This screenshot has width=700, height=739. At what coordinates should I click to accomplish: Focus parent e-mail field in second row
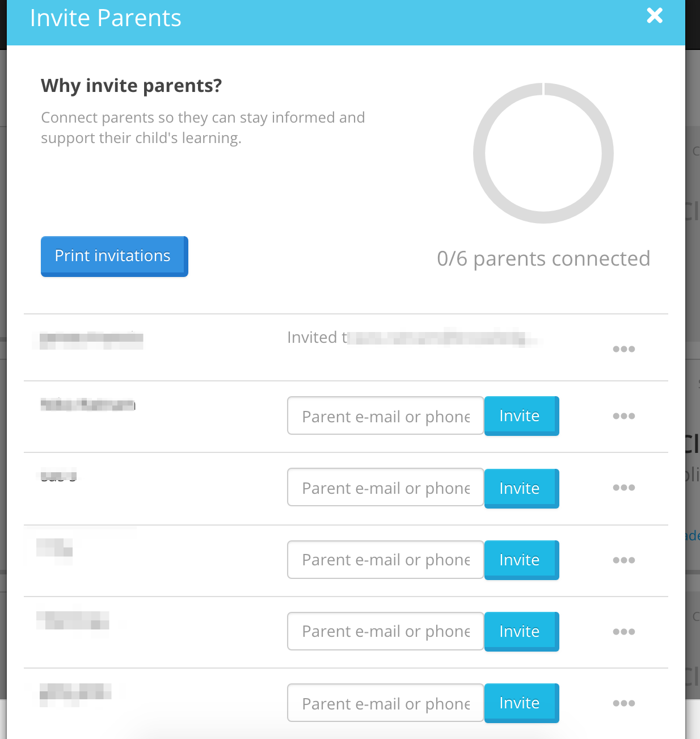[386, 415]
